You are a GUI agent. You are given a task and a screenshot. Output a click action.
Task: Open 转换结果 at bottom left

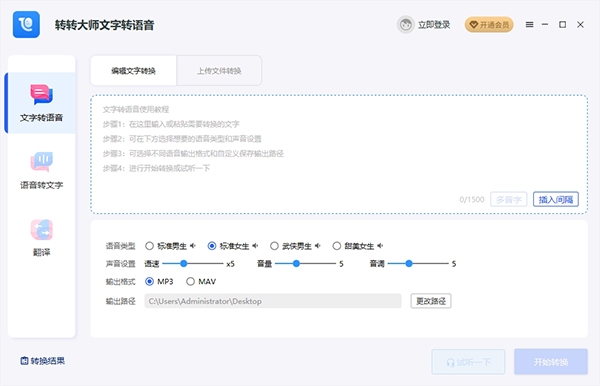(42, 361)
